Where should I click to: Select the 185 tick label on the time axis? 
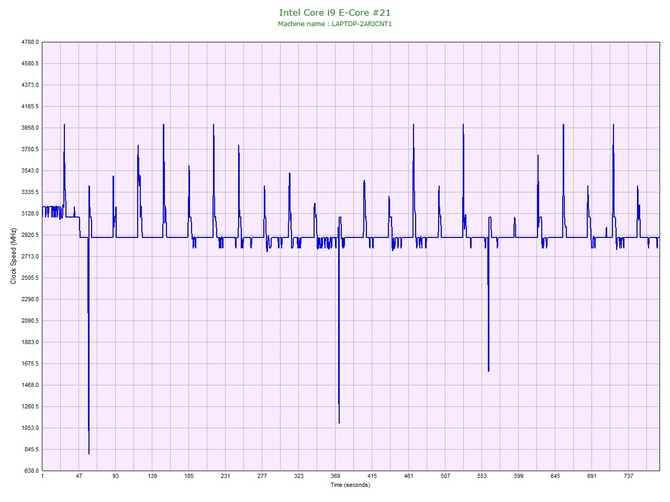189,476
